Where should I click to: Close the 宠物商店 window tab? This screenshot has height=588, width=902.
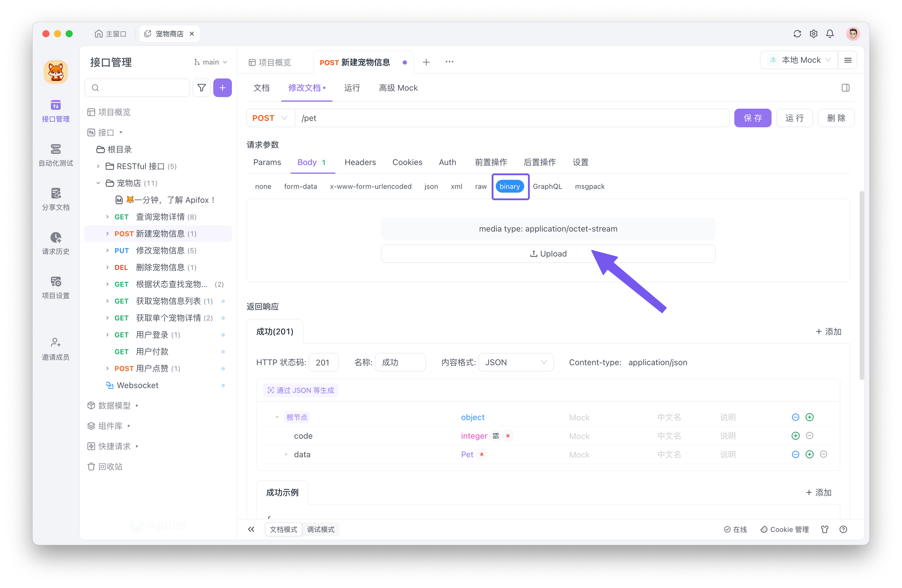(x=192, y=34)
